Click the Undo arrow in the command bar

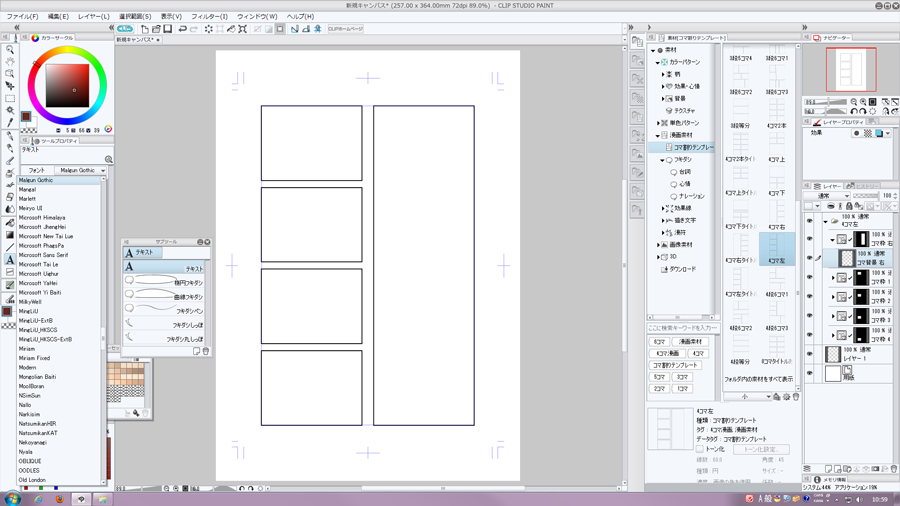tap(182, 29)
